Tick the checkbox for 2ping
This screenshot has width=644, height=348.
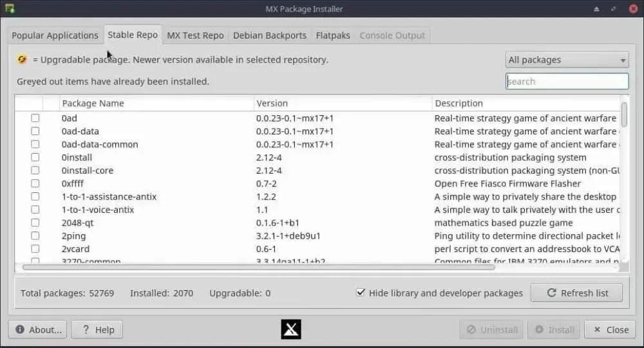tap(35, 236)
